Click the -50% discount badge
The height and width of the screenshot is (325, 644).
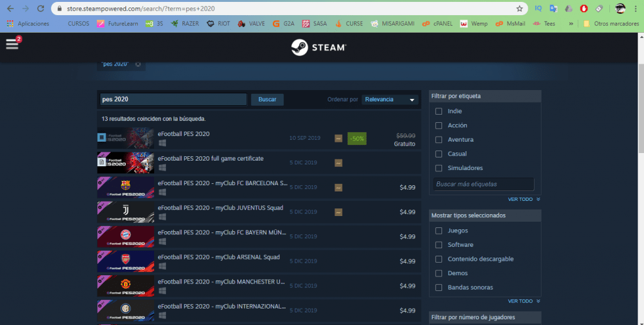tap(357, 139)
